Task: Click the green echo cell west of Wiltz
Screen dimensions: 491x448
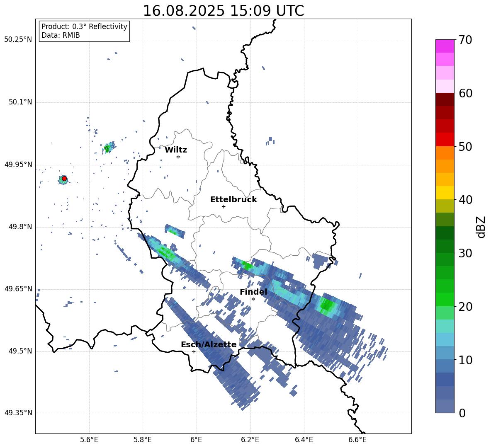Action: click(x=108, y=148)
